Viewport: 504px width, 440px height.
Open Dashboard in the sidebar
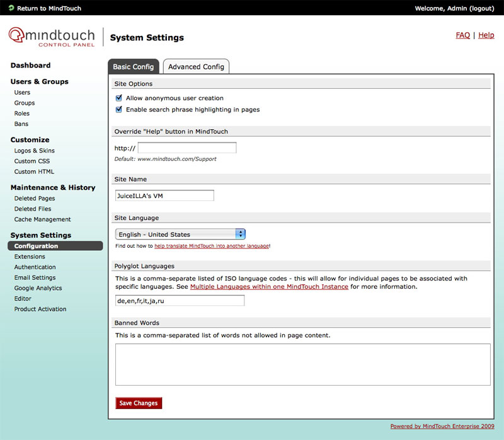[30, 66]
